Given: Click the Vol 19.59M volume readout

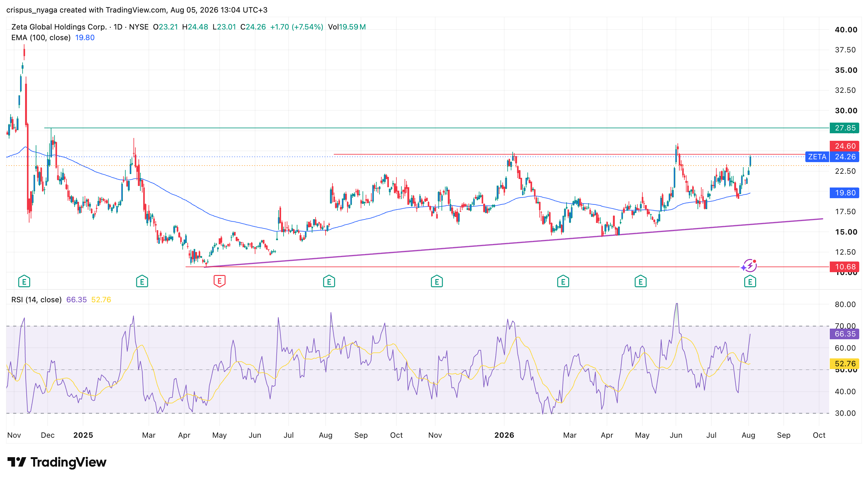Looking at the screenshot, I should pyautogui.click(x=347, y=27).
